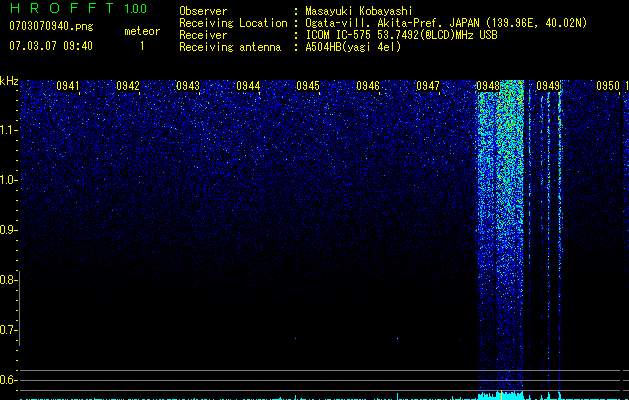This screenshot has width=629, height=400.
Task: Click the kHz axis unit label
Action: (9, 81)
